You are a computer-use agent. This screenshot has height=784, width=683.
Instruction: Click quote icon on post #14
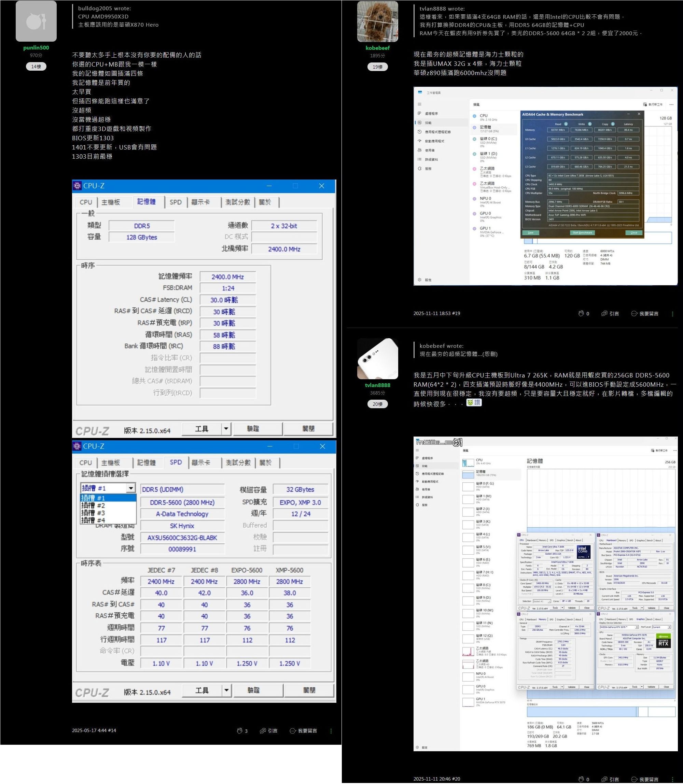[263, 731]
